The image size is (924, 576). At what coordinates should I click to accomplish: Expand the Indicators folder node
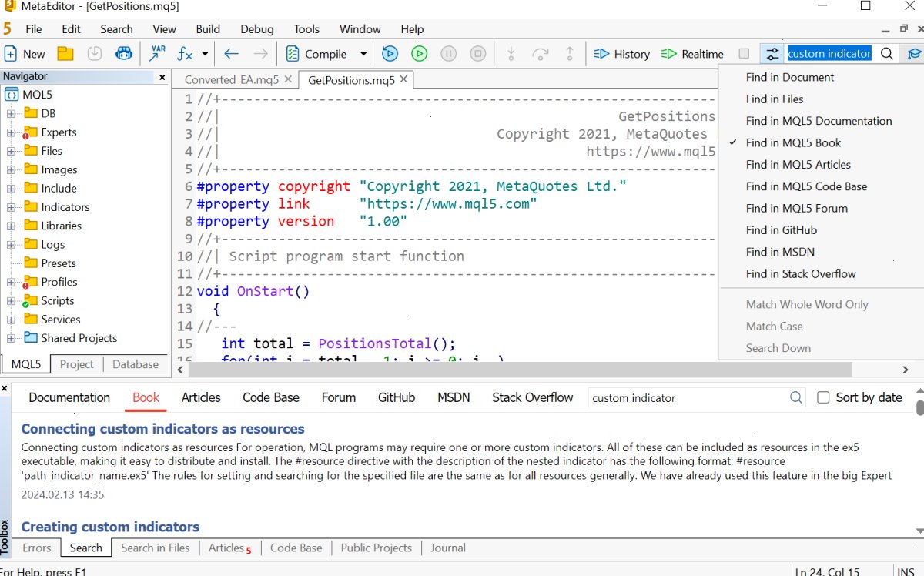(x=11, y=207)
